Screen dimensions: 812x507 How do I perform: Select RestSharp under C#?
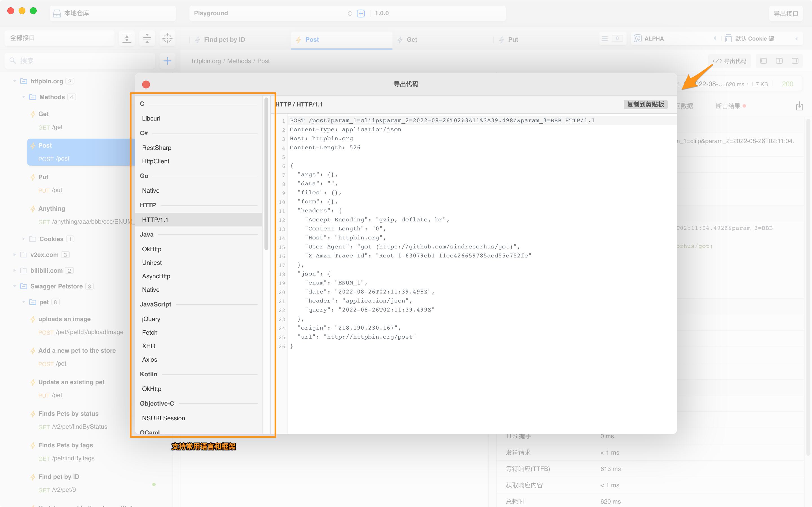point(157,148)
